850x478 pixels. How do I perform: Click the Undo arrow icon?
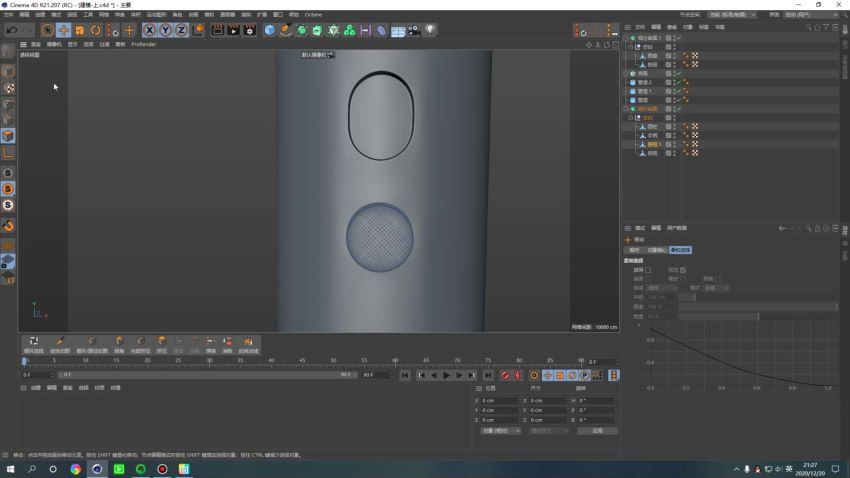(x=13, y=30)
